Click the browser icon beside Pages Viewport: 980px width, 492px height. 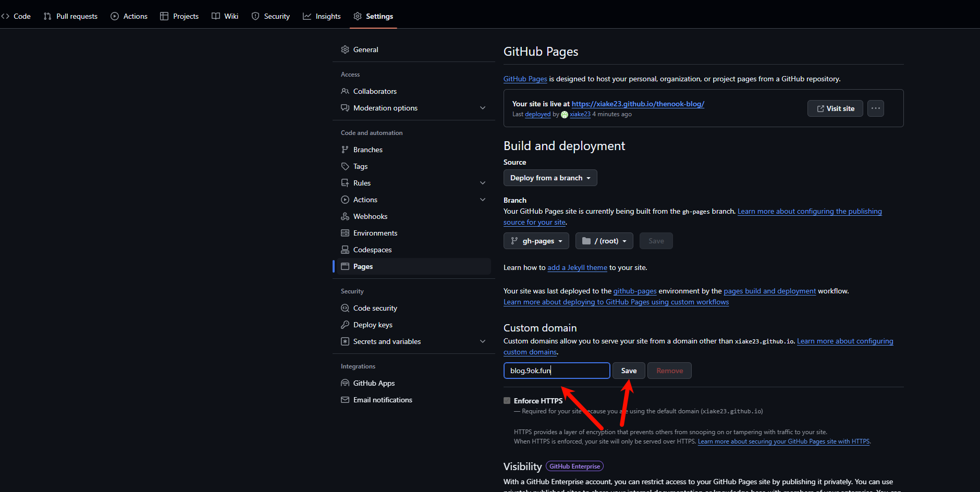(345, 266)
